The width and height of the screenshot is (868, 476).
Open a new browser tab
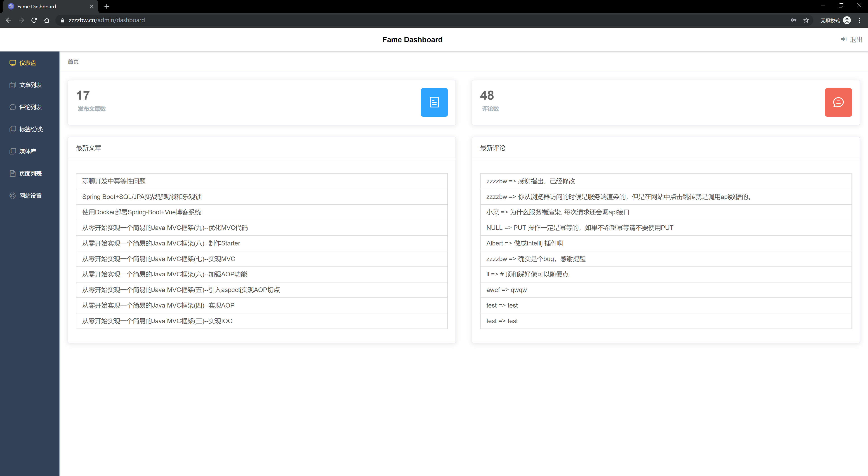(x=107, y=6)
